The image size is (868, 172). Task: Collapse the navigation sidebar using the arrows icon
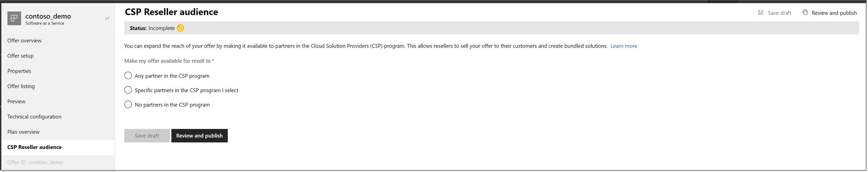(107, 18)
